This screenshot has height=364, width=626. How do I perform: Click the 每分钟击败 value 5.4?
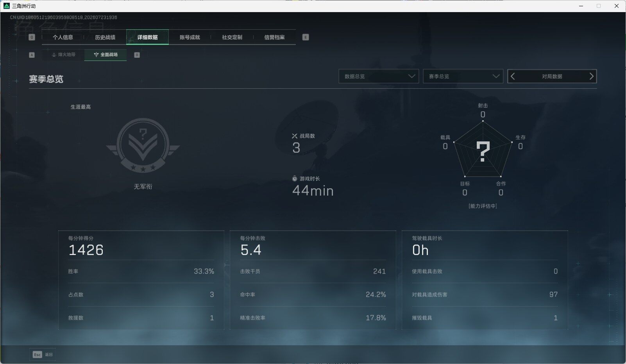coord(251,250)
